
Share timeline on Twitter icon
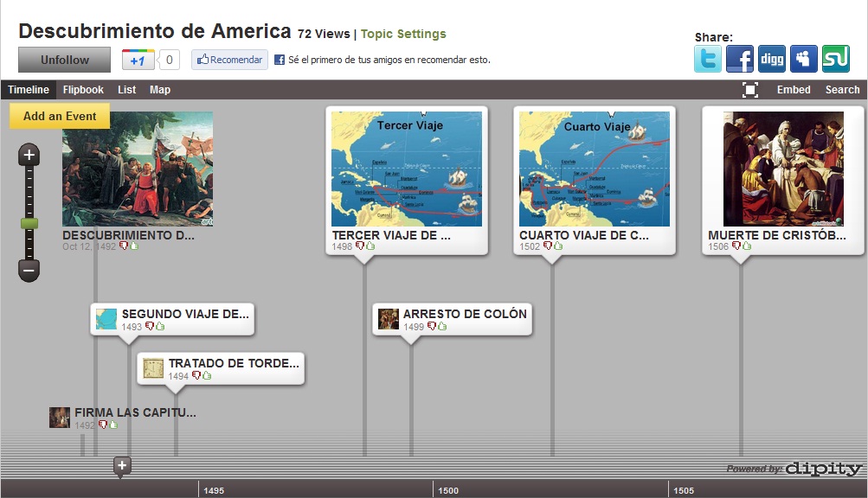707,59
